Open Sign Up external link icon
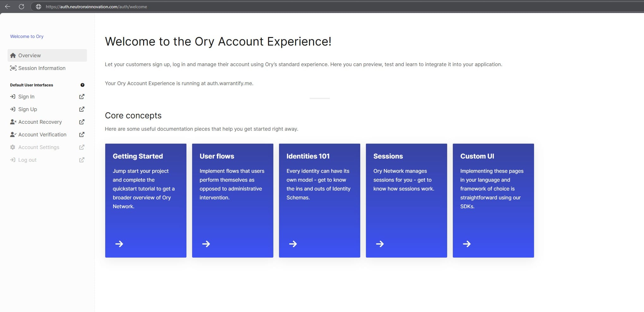This screenshot has width=644, height=312. tap(82, 109)
